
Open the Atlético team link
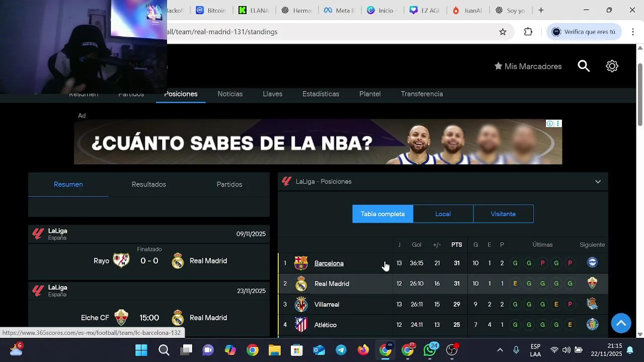[326, 325]
